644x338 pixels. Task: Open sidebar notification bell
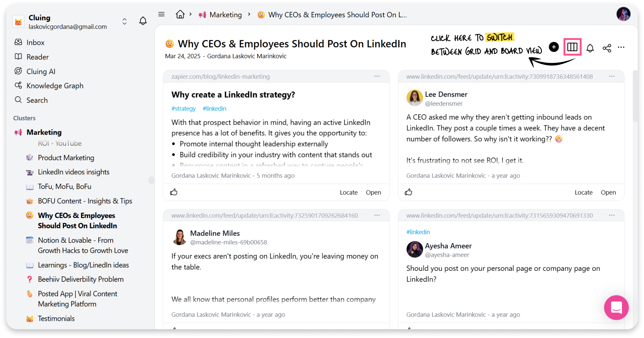click(x=143, y=21)
